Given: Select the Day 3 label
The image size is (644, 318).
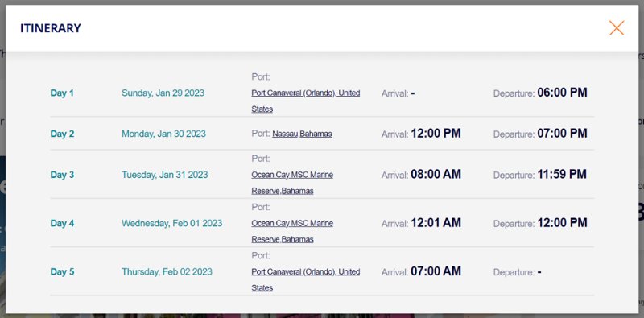Looking at the screenshot, I should point(63,175).
